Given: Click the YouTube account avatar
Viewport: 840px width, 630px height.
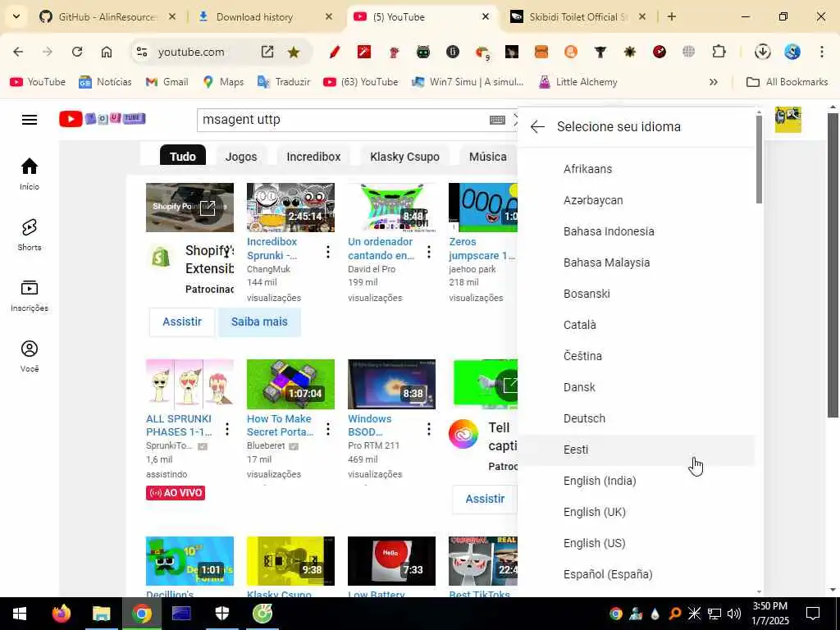Looking at the screenshot, I should [788, 120].
